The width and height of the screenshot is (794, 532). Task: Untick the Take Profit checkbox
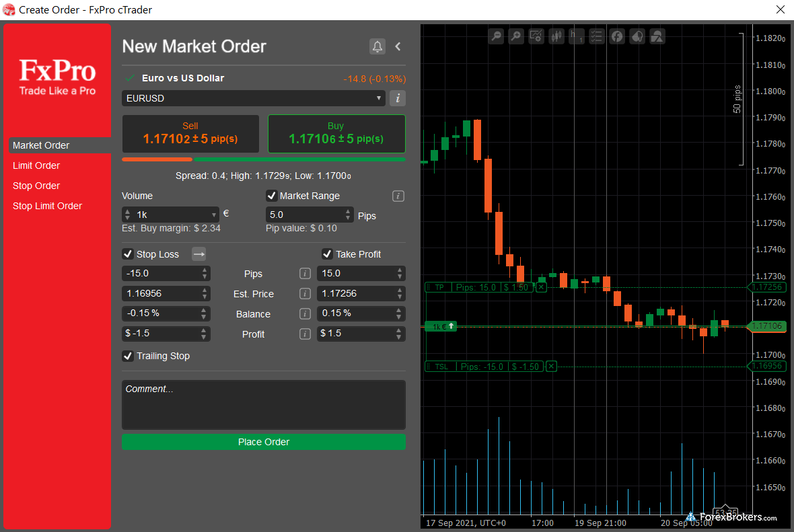[327, 254]
